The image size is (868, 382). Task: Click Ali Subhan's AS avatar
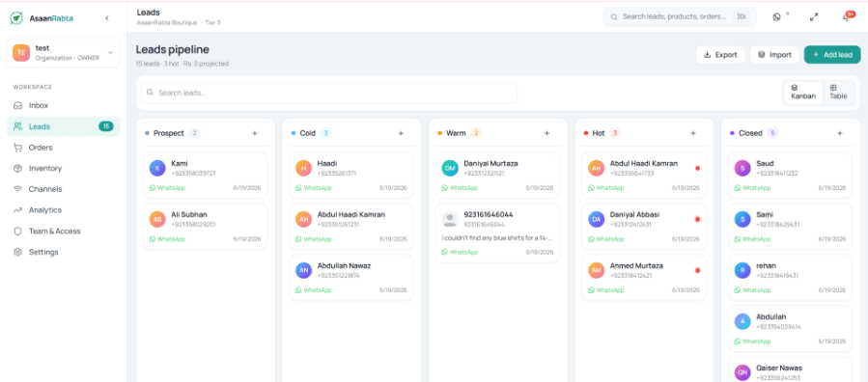157,219
